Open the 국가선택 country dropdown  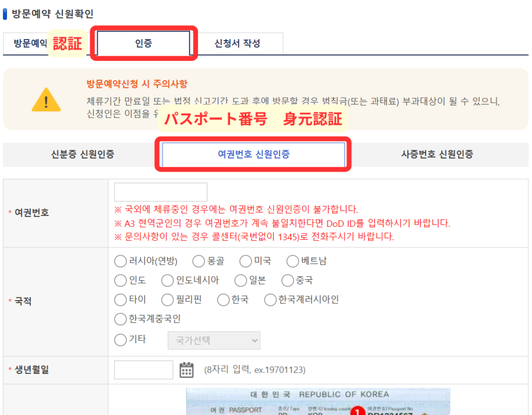pos(214,341)
